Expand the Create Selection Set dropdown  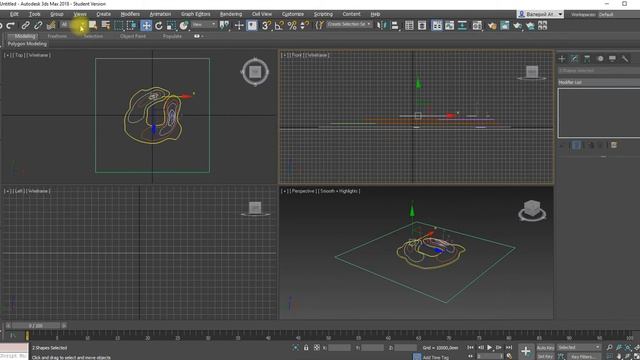pos(349,24)
